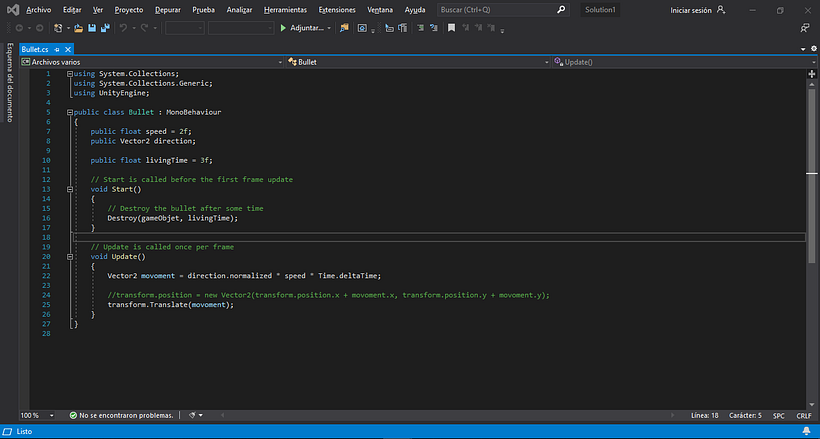Collapse the Update() method block
Image resolution: width=820 pixels, height=439 pixels.
pos(70,257)
